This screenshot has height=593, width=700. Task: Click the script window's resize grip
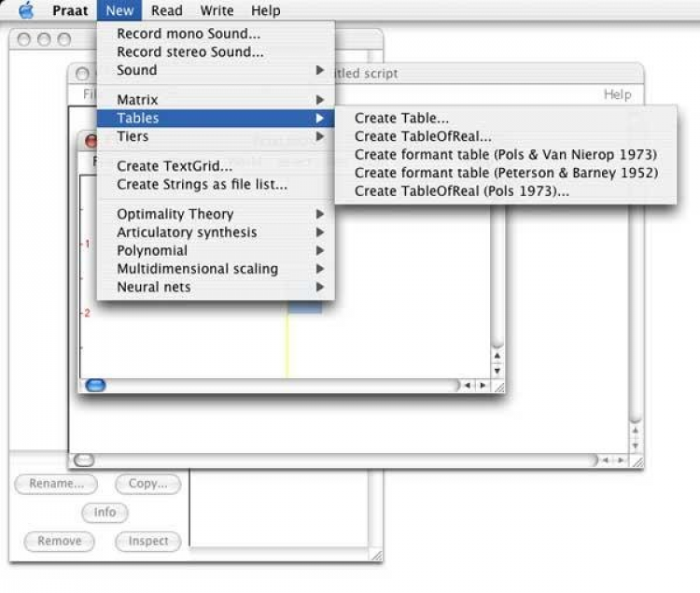point(637,462)
